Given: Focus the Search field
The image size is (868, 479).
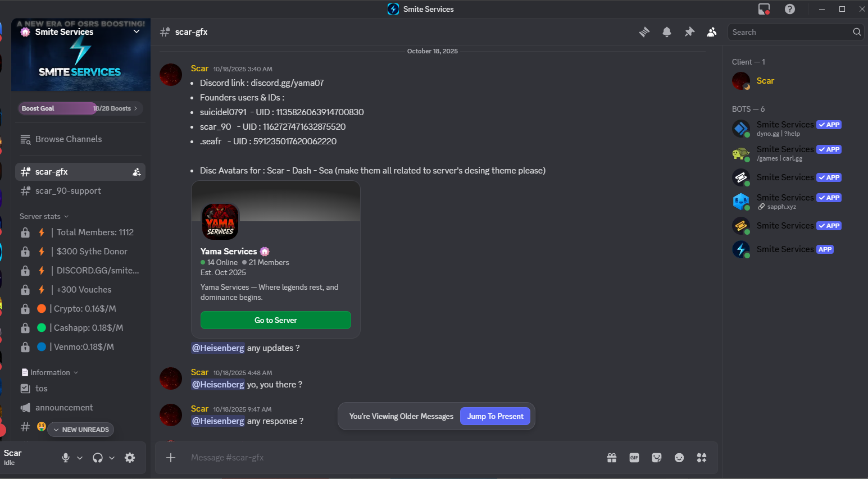Looking at the screenshot, I should pyautogui.click(x=796, y=32).
